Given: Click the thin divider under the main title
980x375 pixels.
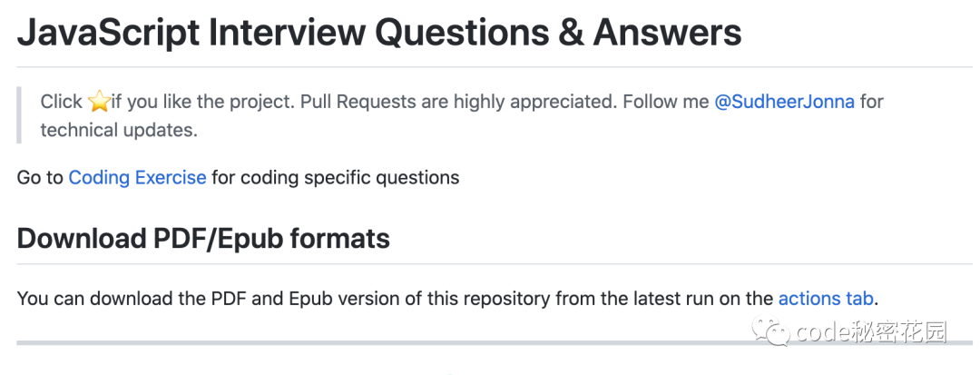Looking at the screenshot, I should (x=495, y=66).
